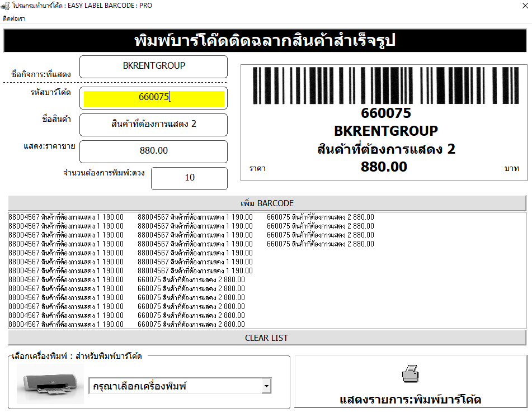The height and width of the screenshot is (413, 532).
Task: Click the จำนวนต้องการพิมพ์:ดวง label
Action: (104, 173)
